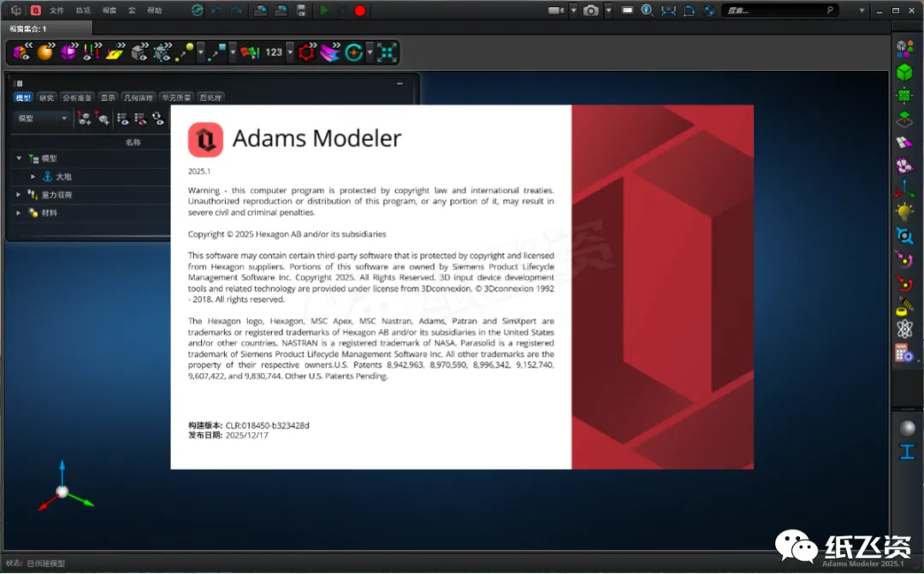Image resolution: width=924 pixels, height=574 pixels.
Task: Click the photo camera screenshot icon
Action: pos(590,10)
